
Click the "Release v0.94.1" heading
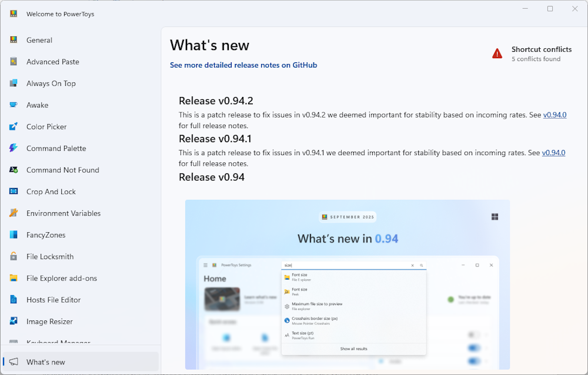tap(215, 139)
